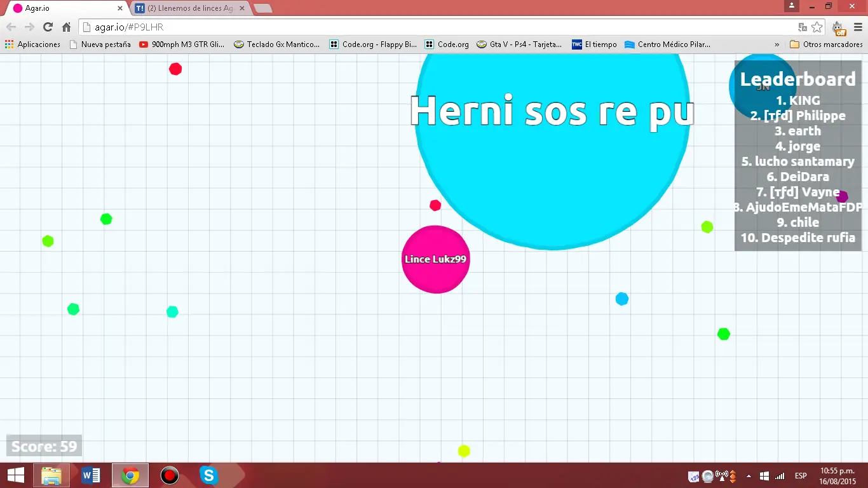Bookmark this page with the star

[817, 27]
